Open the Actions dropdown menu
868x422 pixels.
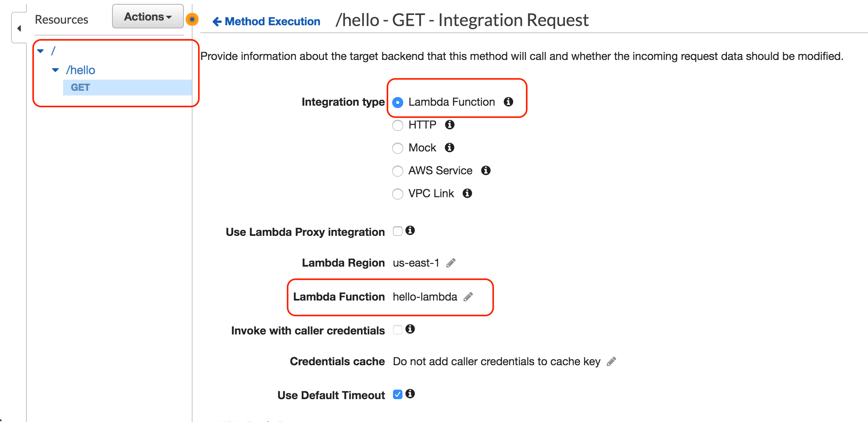click(x=148, y=17)
